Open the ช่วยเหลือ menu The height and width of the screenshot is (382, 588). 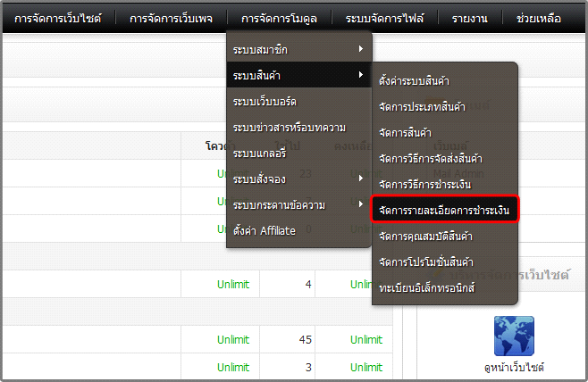click(539, 19)
